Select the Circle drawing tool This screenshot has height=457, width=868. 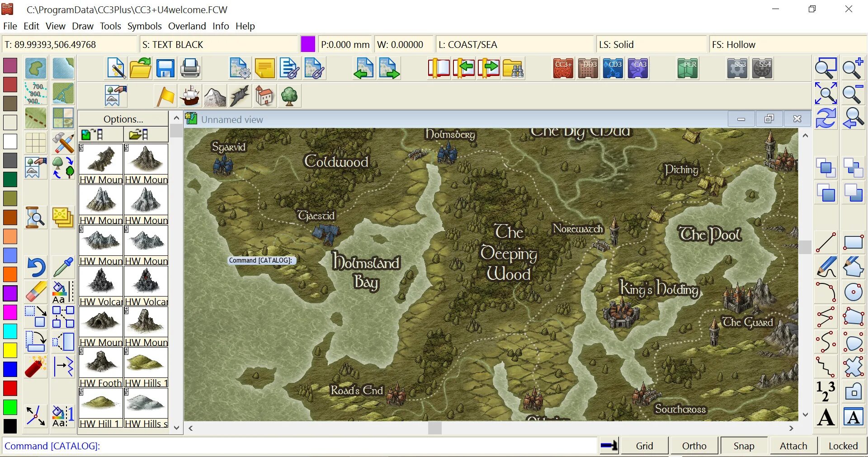pos(853,292)
